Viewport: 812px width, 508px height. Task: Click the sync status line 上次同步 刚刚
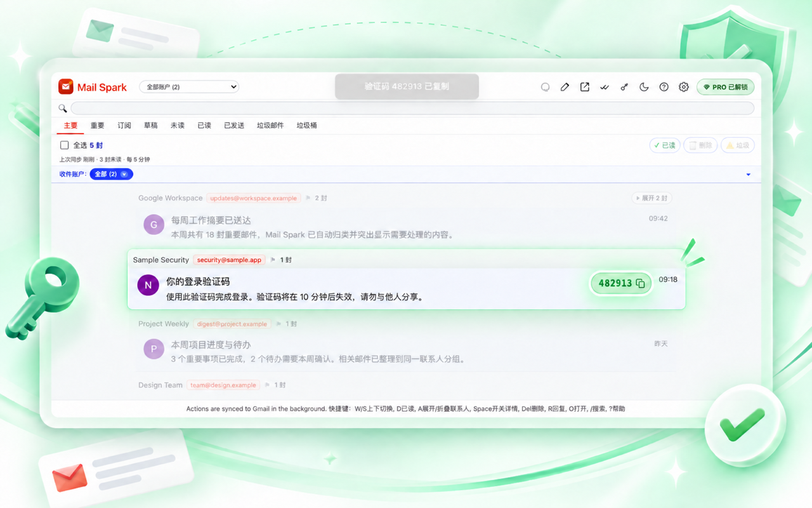tap(105, 159)
